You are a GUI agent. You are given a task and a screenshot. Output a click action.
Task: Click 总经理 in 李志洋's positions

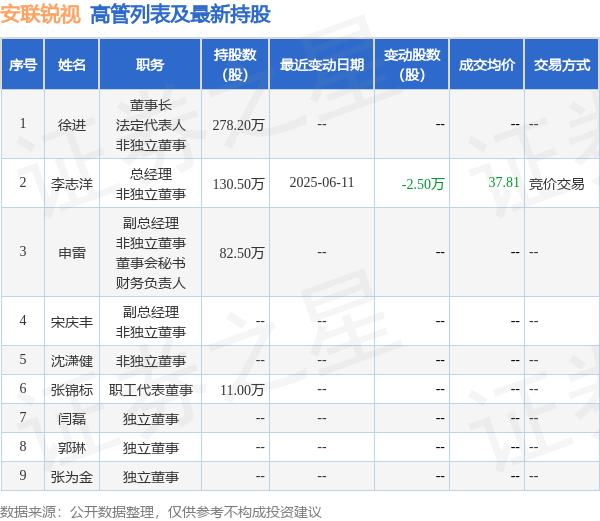click(150, 174)
